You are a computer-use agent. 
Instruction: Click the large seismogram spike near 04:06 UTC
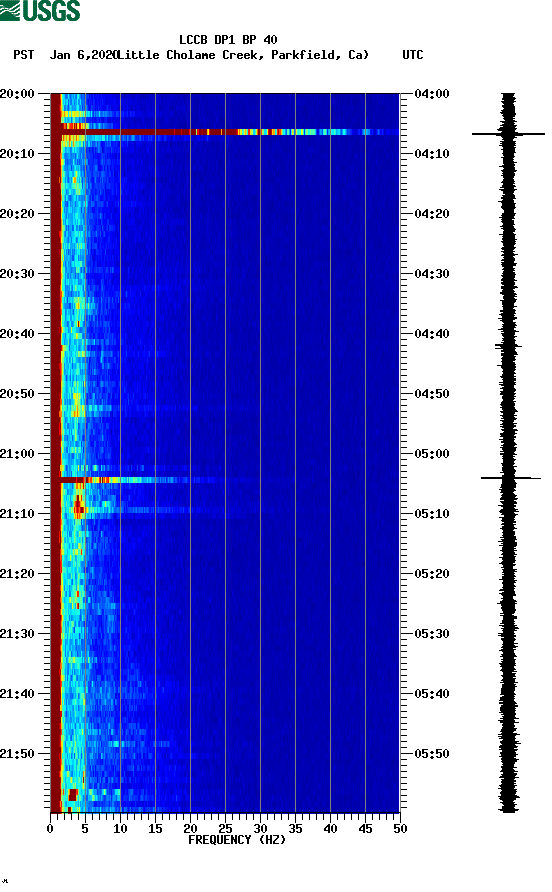pos(508,134)
